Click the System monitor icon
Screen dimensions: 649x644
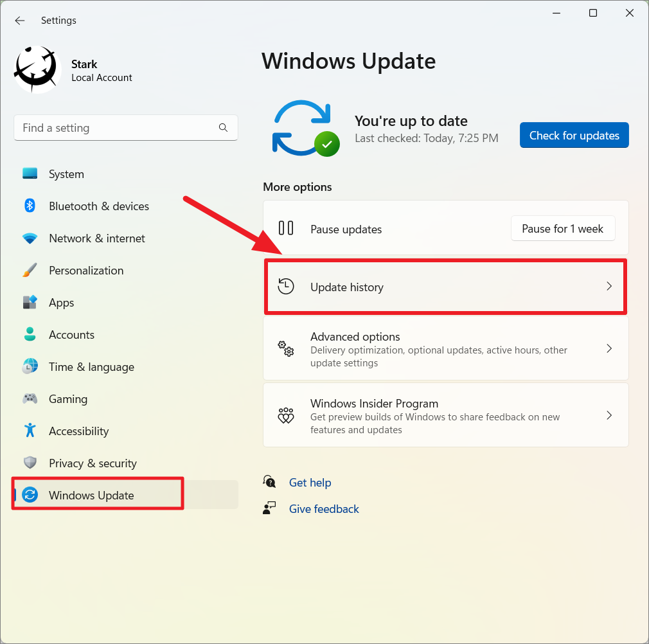30,174
